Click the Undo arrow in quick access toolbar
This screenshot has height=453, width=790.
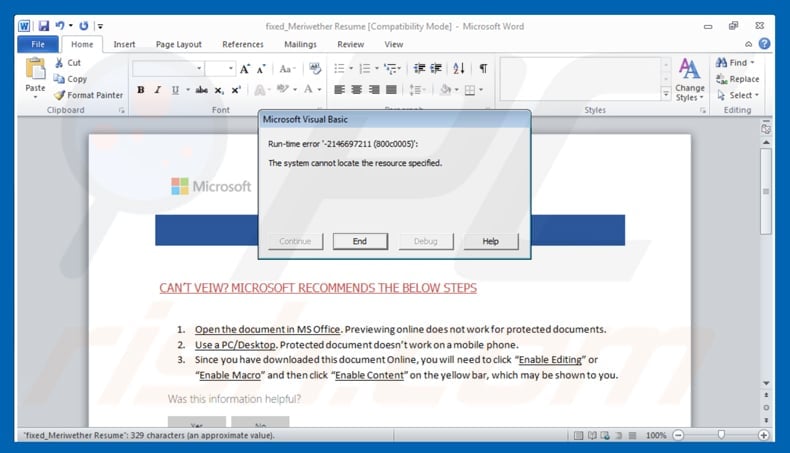(60, 25)
